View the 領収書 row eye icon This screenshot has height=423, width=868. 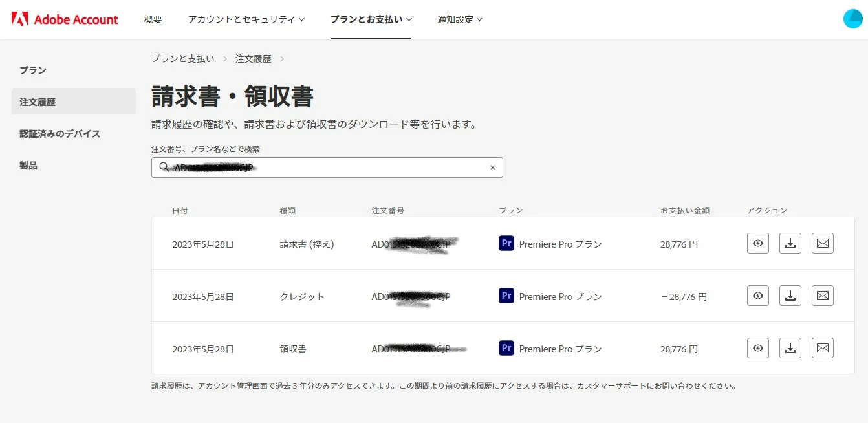coord(758,348)
